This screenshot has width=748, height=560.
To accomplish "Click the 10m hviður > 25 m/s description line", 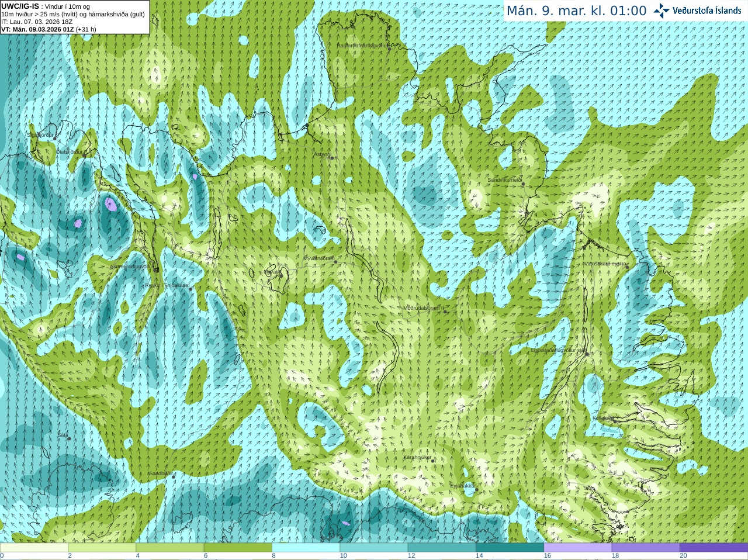I will 73,14.
